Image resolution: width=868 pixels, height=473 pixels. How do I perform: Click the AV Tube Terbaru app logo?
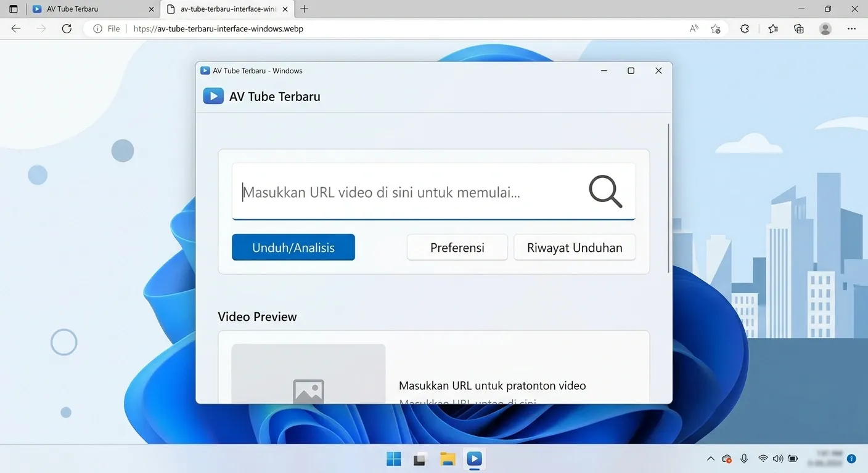coord(213,96)
